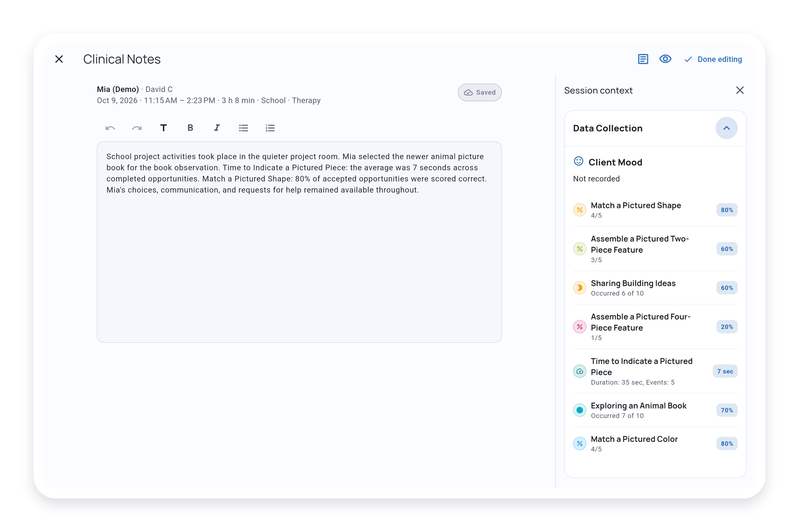The width and height of the screenshot is (799, 532).
Task: Redo the last edit
Action: [137, 128]
